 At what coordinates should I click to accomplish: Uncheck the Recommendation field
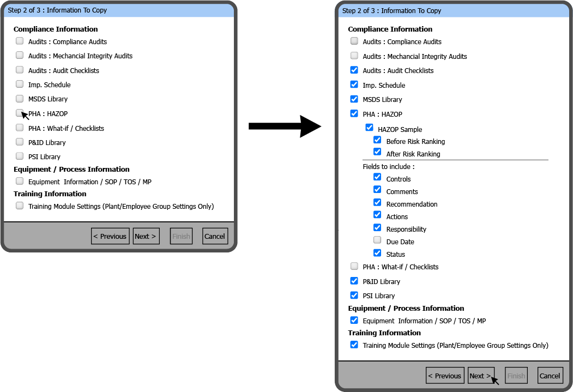[x=377, y=202]
